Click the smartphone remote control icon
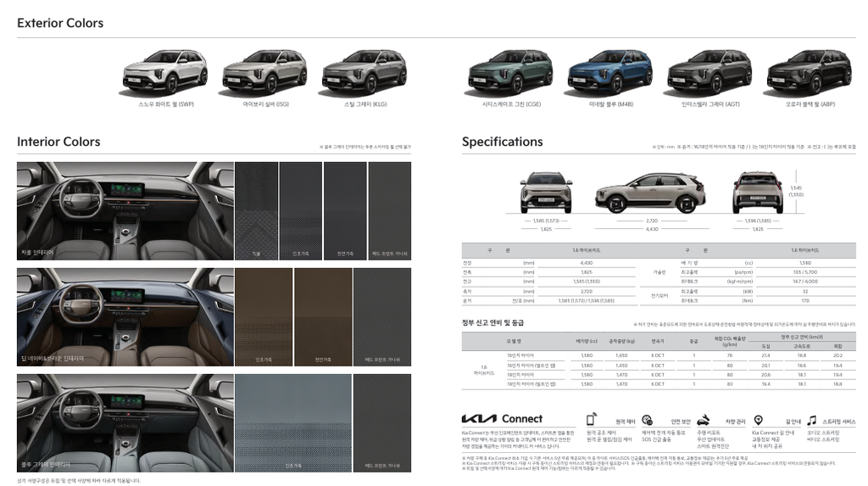The image size is (868, 486). [591, 420]
